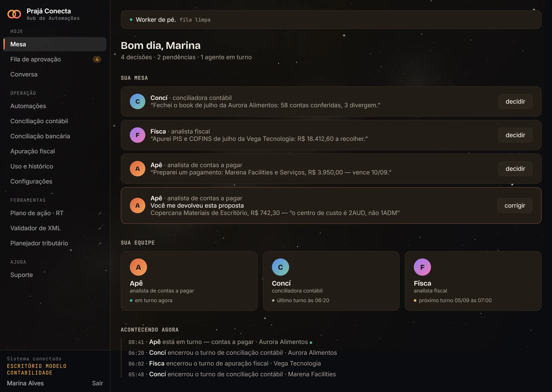Navigate to Conciliação contábil
The image size is (552, 392).
click(55, 121)
